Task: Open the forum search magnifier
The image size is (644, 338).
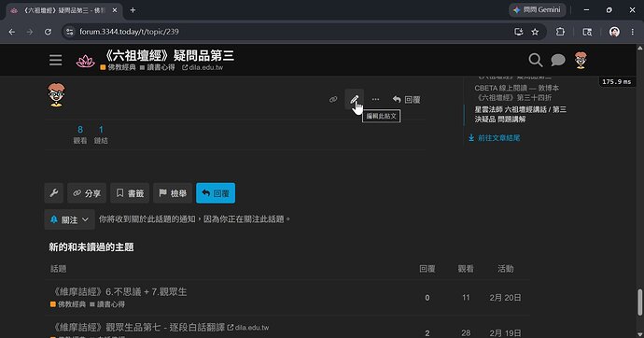Action: 535,60
